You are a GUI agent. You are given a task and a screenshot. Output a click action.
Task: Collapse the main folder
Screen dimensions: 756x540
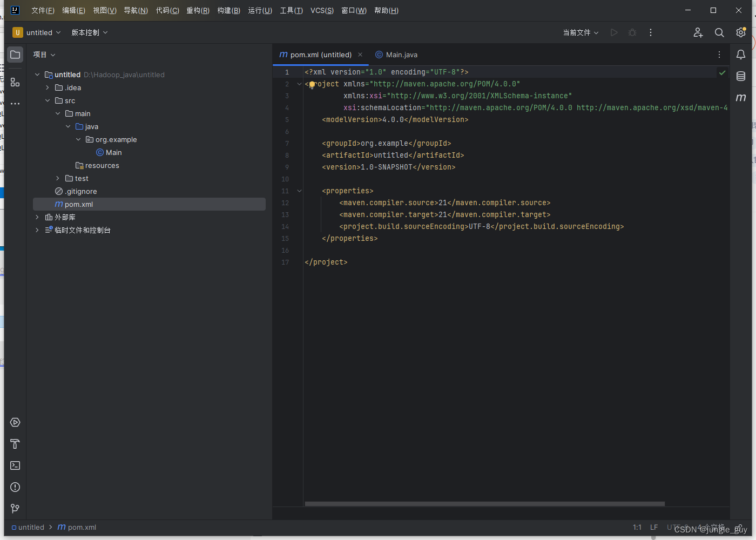pos(58,113)
